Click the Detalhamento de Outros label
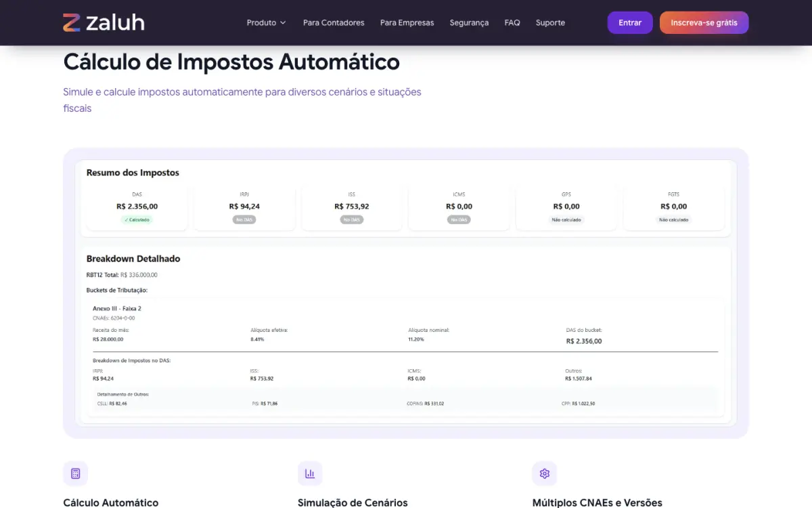The image size is (812, 508). tap(123, 394)
